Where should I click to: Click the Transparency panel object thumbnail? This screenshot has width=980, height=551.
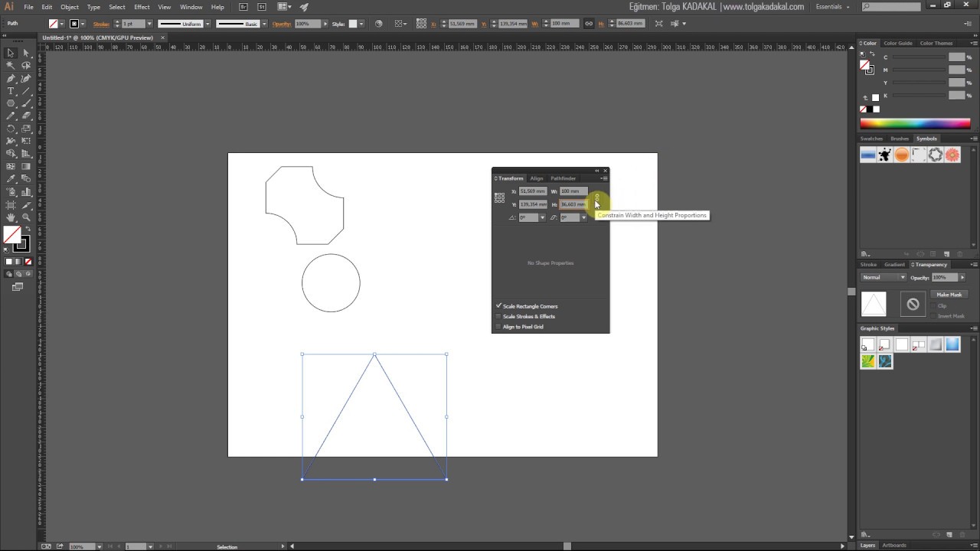(x=874, y=304)
